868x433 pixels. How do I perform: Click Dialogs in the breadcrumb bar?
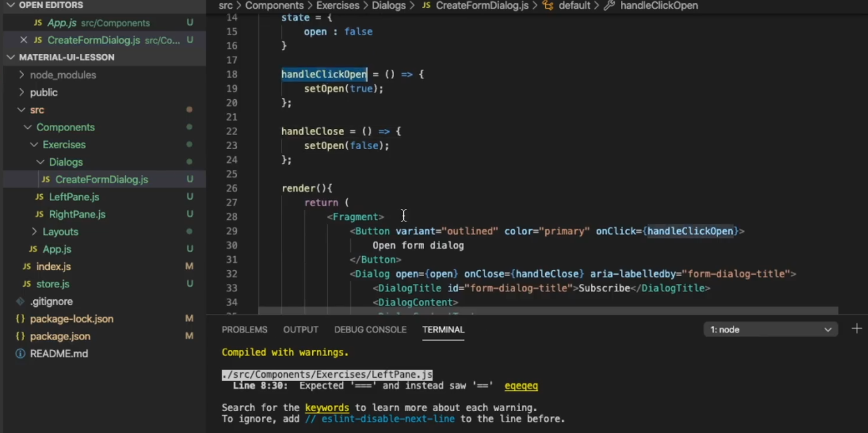[389, 5]
